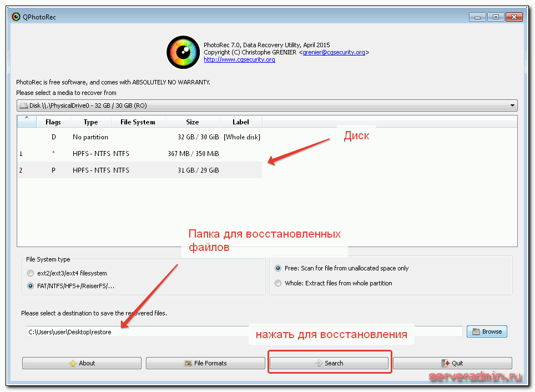The height and width of the screenshot is (392, 535).
Task: Choose Whole: Extract files from whole partition
Action: [x=279, y=283]
